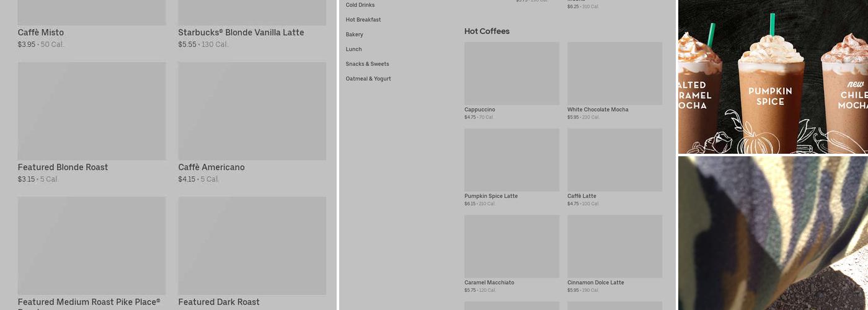Click Cappuccino price $4.75 · 70 Cal.

[x=479, y=117]
